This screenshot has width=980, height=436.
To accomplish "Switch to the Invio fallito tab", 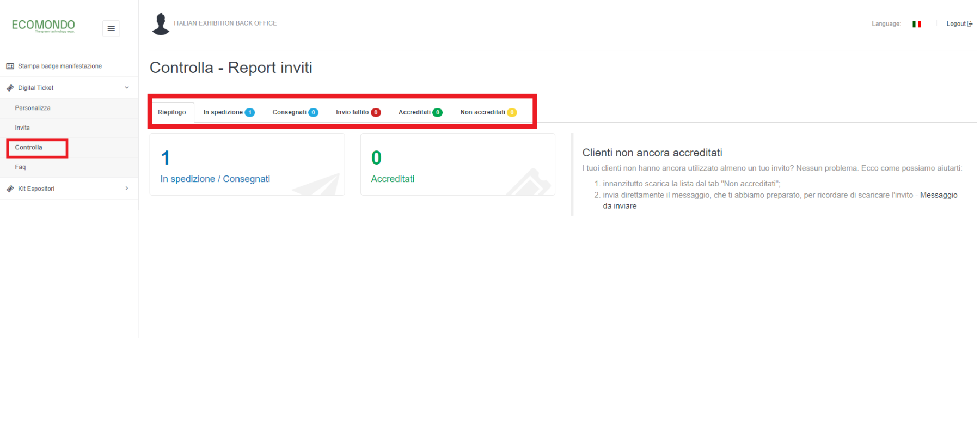I will tap(358, 112).
